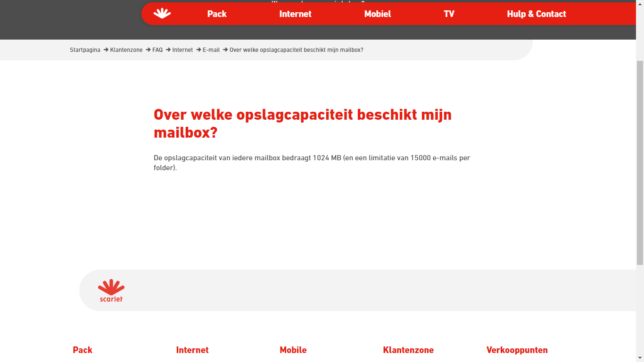Open the E-mail breadcrumb link
Image resolution: width=644 pixels, height=362 pixels.
(211, 50)
